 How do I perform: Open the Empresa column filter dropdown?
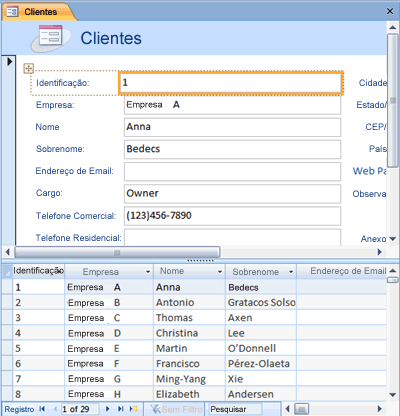pyautogui.click(x=148, y=272)
